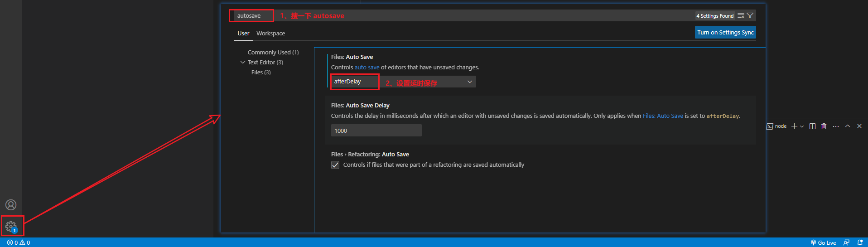The image size is (868, 247).
Task: Switch to the Workspace settings tab
Action: point(271,33)
